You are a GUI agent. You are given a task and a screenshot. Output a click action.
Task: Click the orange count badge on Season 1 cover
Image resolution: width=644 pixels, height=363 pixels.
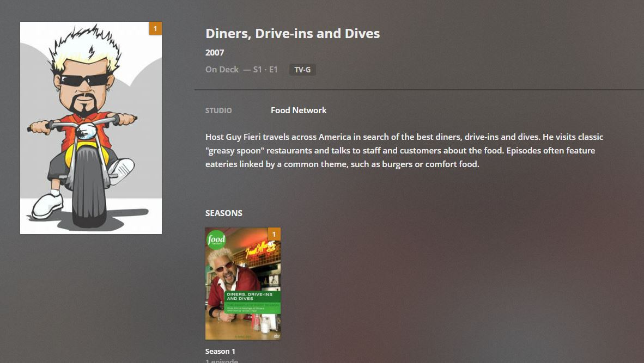pos(275,234)
